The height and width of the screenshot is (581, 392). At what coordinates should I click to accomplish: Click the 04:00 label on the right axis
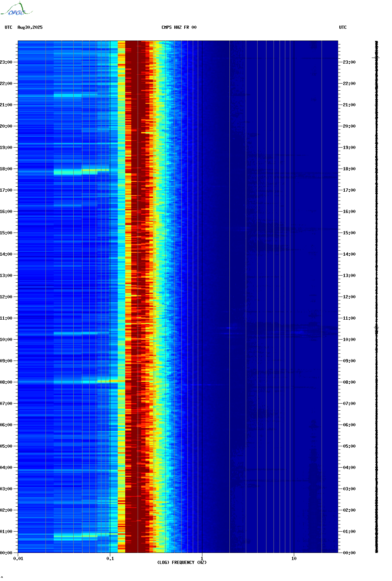349,468
